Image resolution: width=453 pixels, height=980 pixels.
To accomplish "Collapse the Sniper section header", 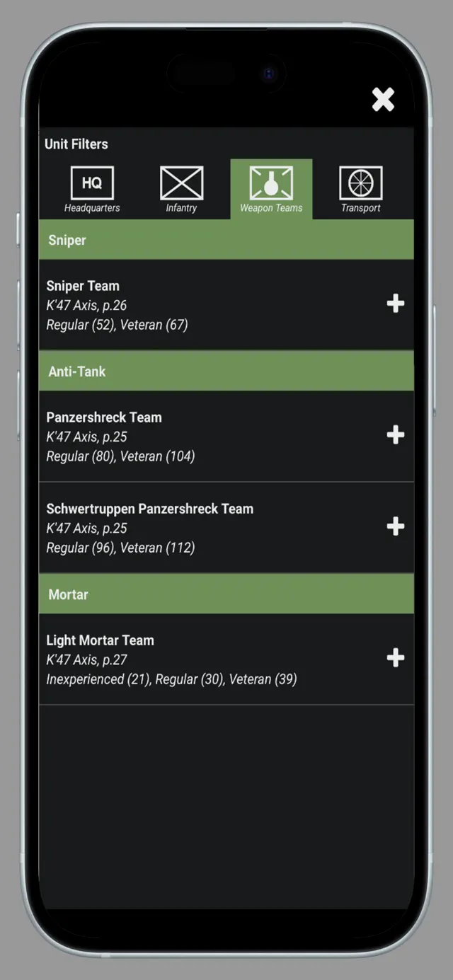I will pyautogui.click(x=226, y=240).
